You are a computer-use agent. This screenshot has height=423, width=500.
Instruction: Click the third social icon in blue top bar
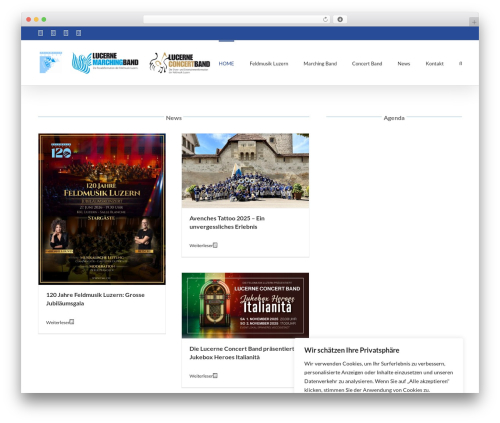coord(66,33)
